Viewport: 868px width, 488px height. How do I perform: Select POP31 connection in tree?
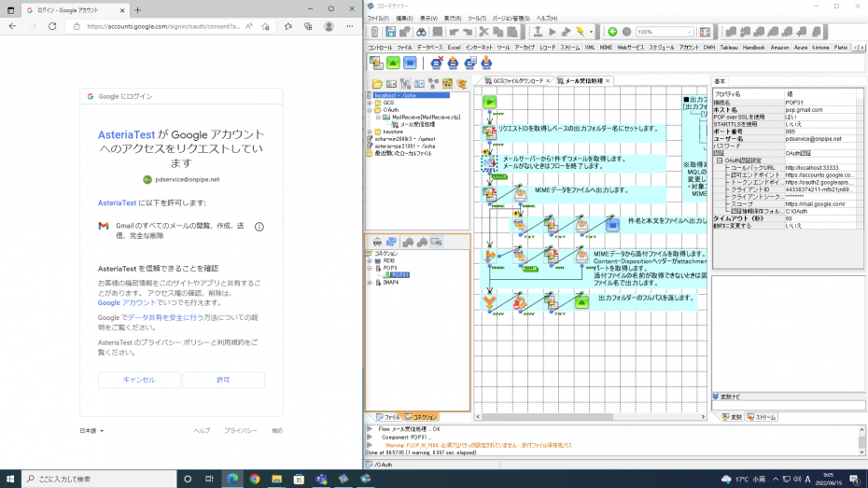click(x=399, y=275)
